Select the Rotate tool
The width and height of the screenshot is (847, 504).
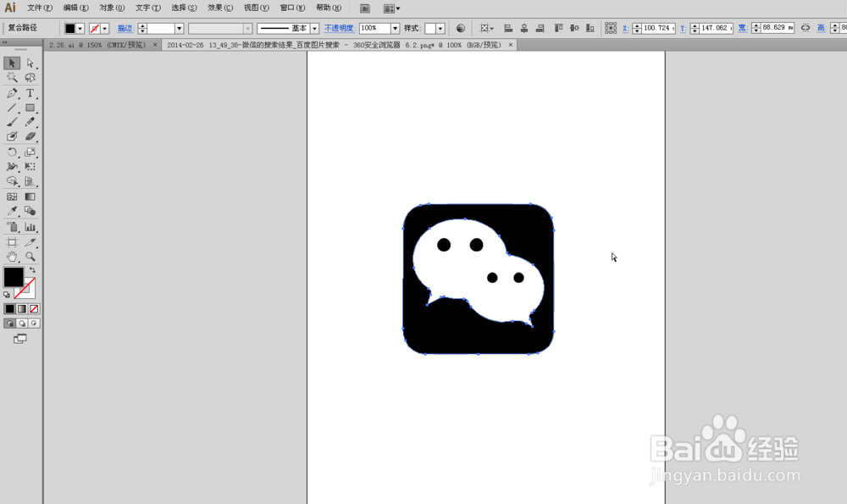click(12, 152)
